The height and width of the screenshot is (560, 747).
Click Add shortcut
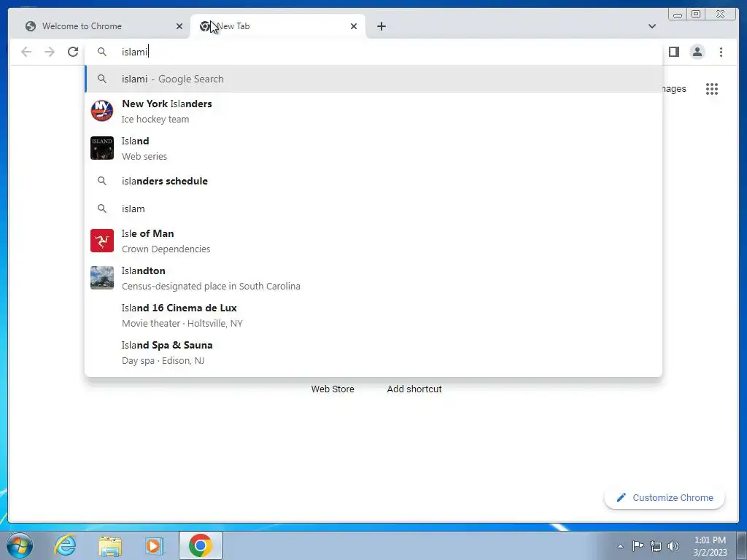pyautogui.click(x=414, y=389)
